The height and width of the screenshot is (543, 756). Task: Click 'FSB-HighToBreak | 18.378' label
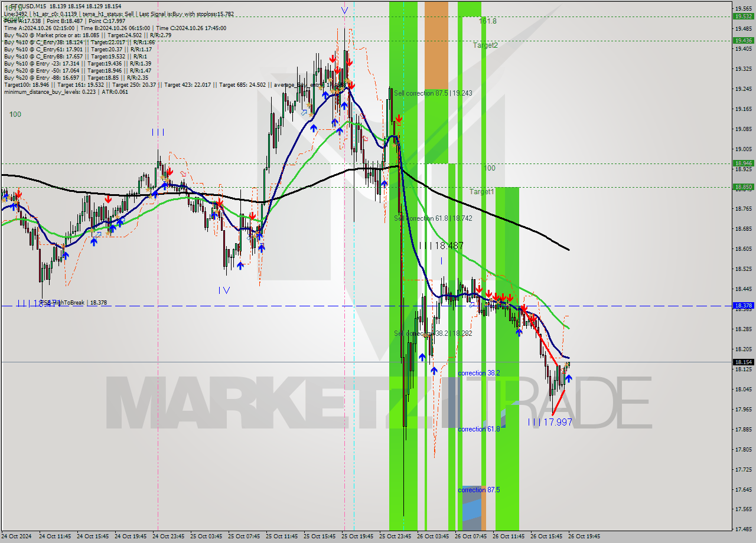point(73,303)
